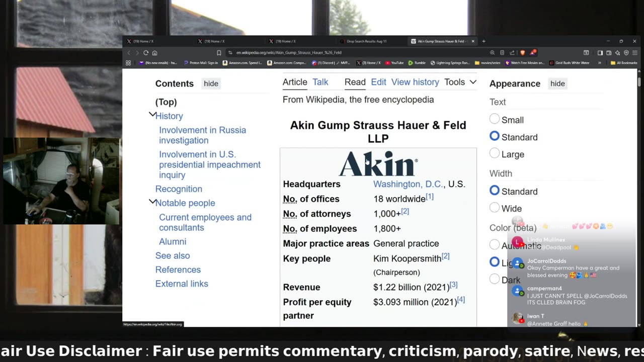Jump to Current employees and consultants section

pos(205,222)
